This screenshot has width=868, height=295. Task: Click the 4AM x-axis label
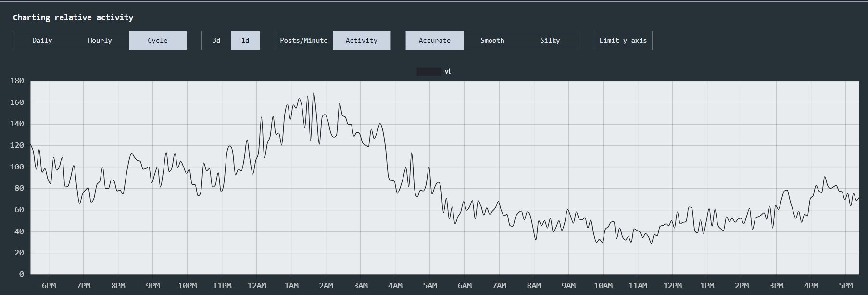(395, 285)
